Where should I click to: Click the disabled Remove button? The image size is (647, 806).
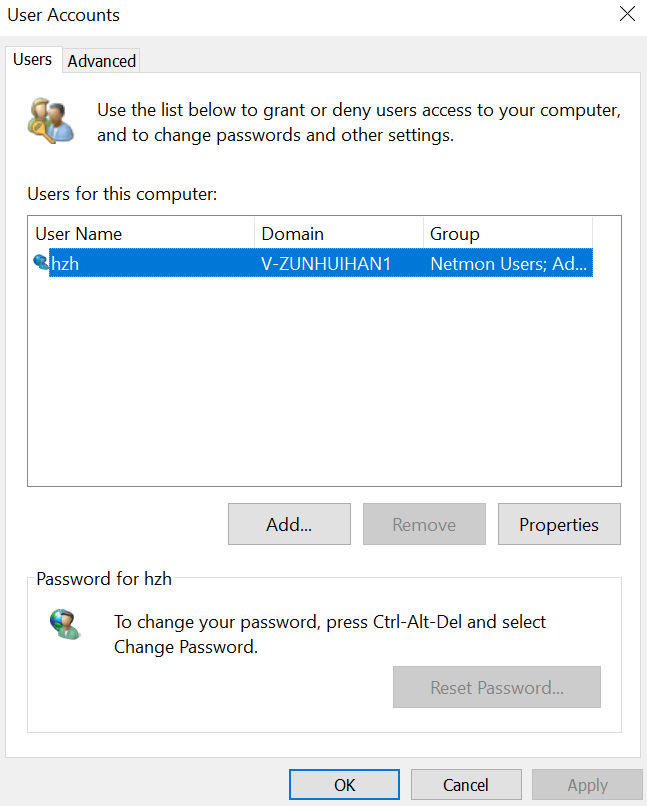[x=424, y=524]
